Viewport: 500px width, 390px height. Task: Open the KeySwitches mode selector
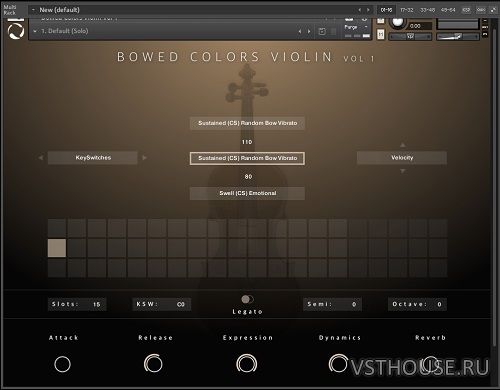[x=93, y=158]
